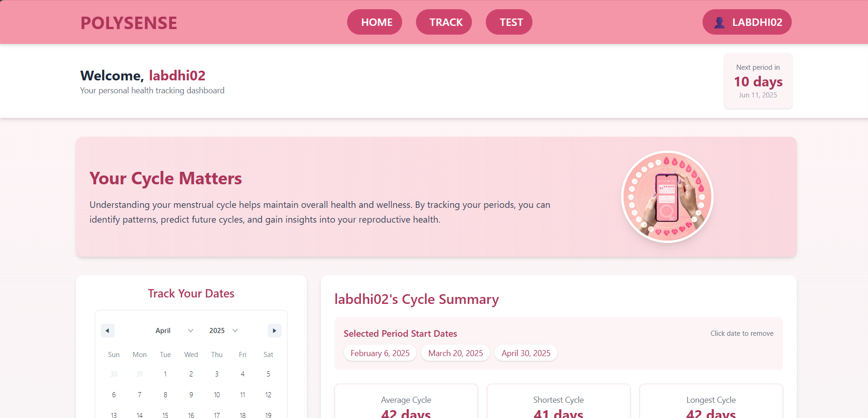The height and width of the screenshot is (418, 868).
Task: Click 'Your personal health tracking dashboard' text
Action: (153, 91)
